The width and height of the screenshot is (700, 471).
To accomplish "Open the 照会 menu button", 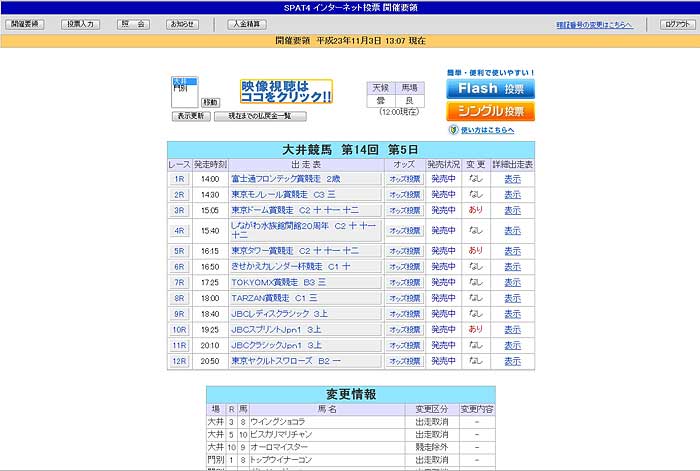I will point(133,23).
